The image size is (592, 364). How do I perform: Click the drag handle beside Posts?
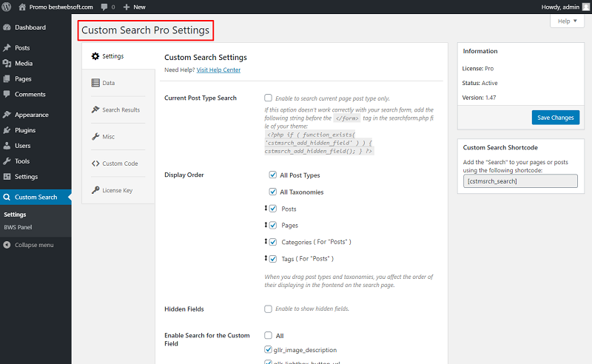pyautogui.click(x=266, y=208)
